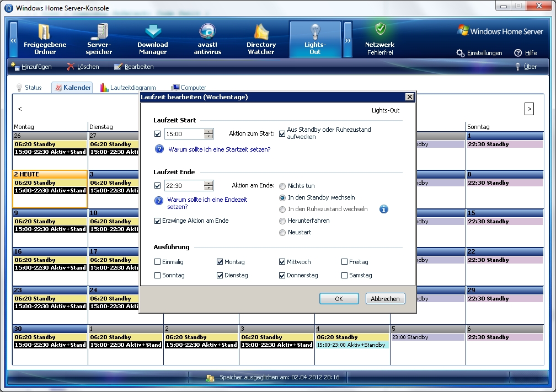Switch to the Computer tab
This screenshot has height=392, width=556.
point(188,88)
